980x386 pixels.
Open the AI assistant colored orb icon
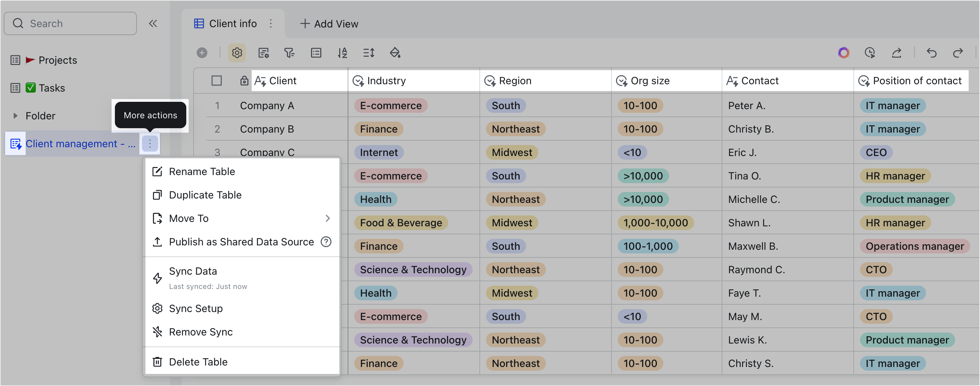pyautogui.click(x=844, y=53)
